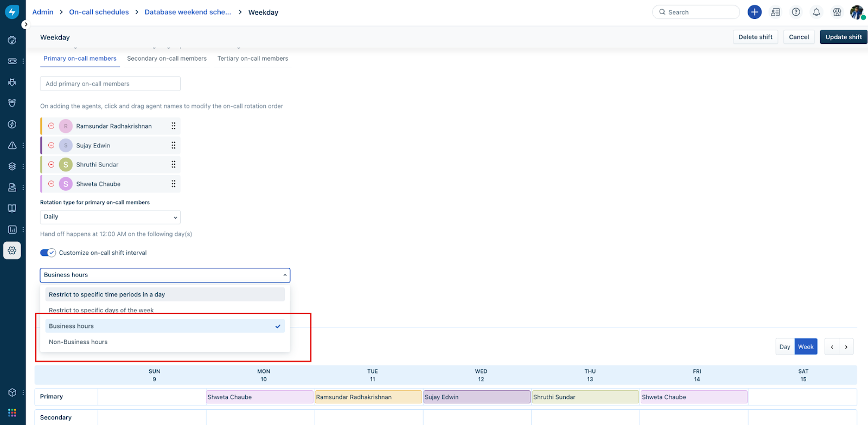Click the blue plus create-new icon
This screenshot has height=425, width=868.
pyautogui.click(x=755, y=12)
